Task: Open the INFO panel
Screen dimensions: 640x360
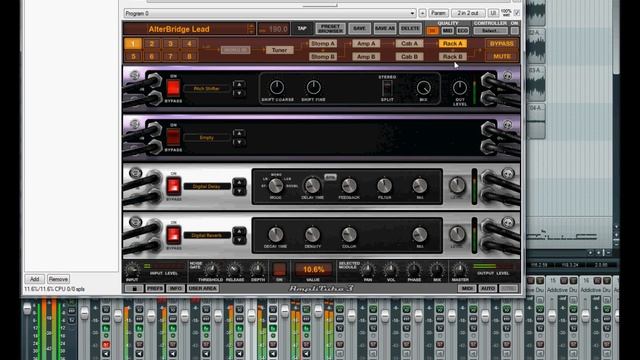Action: click(176, 288)
